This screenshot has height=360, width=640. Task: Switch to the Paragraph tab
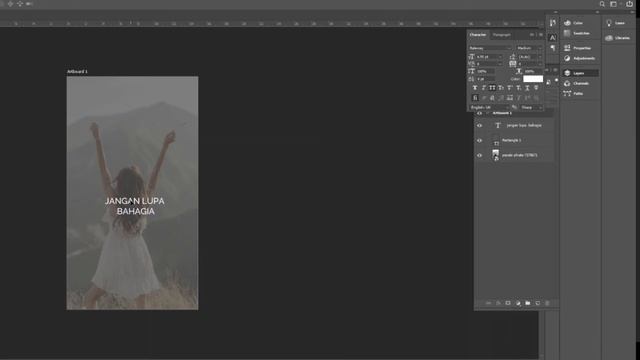[x=501, y=35]
